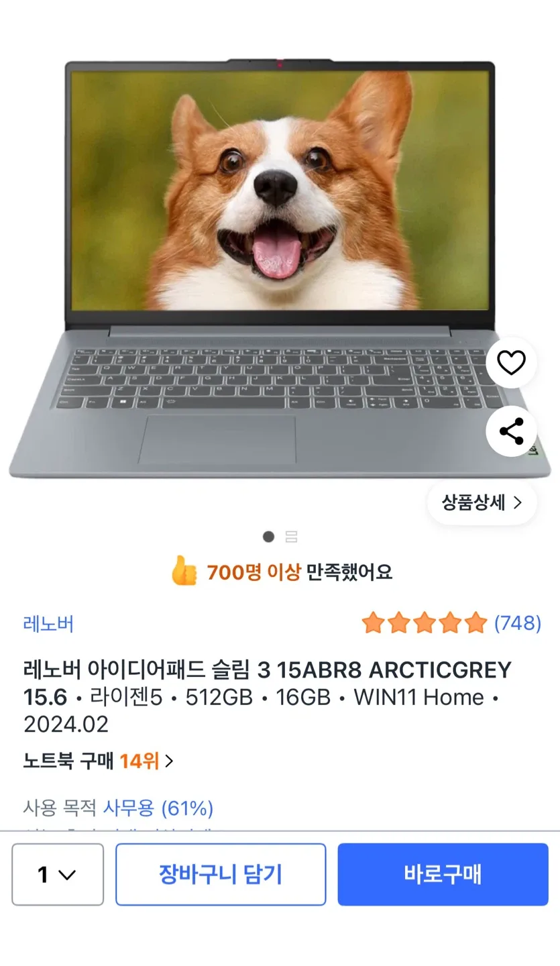Tap the orange thumbs-up icon
The height and width of the screenshot is (966, 560).
[184, 571]
